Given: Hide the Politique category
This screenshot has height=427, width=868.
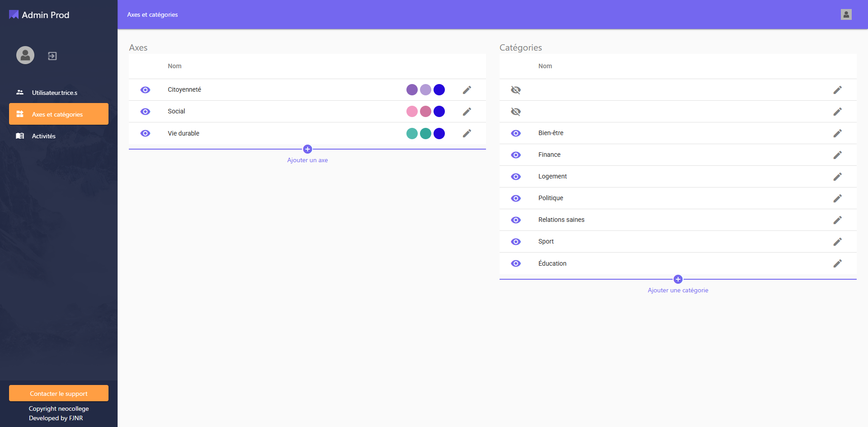Looking at the screenshot, I should (516, 198).
